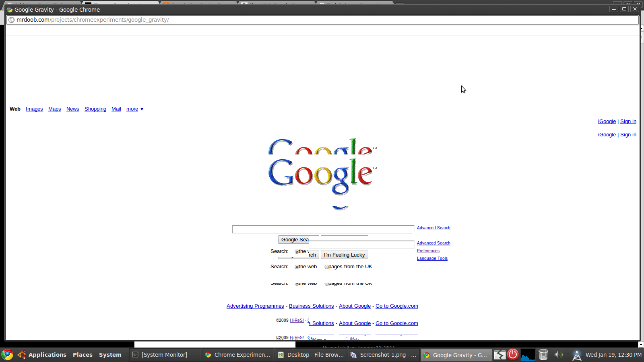Click the Chrome launcher icon in the panel

coord(7,355)
